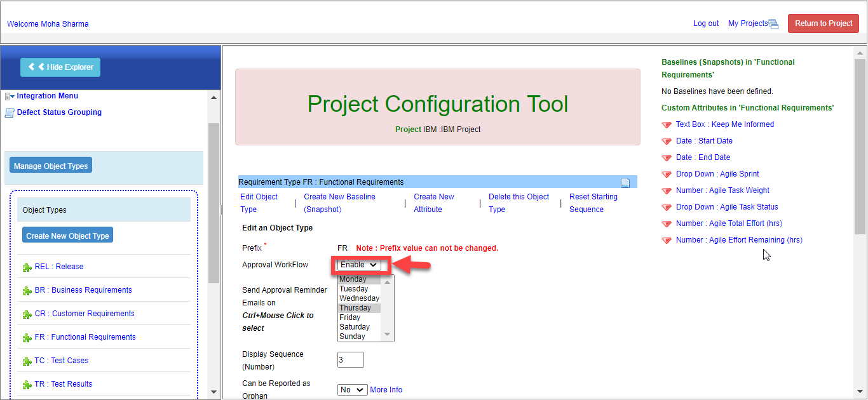Open the Reset Starting Sequence tab
The height and width of the screenshot is (400, 868).
point(593,203)
